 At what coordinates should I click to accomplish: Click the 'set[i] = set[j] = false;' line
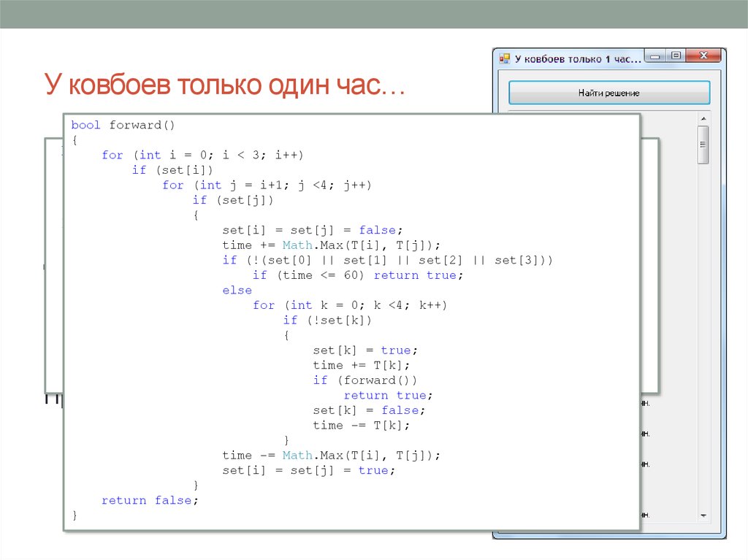pos(312,230)
